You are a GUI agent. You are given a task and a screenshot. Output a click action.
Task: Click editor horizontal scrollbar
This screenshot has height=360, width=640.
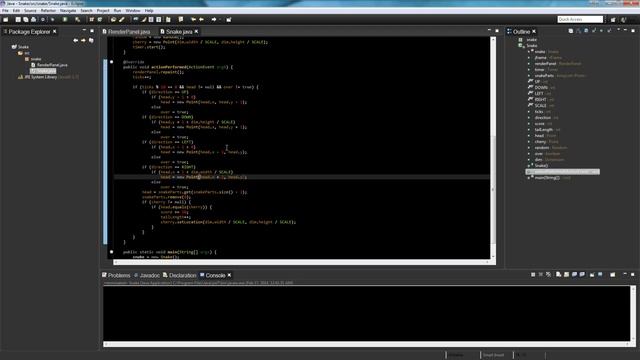(302, 262)
